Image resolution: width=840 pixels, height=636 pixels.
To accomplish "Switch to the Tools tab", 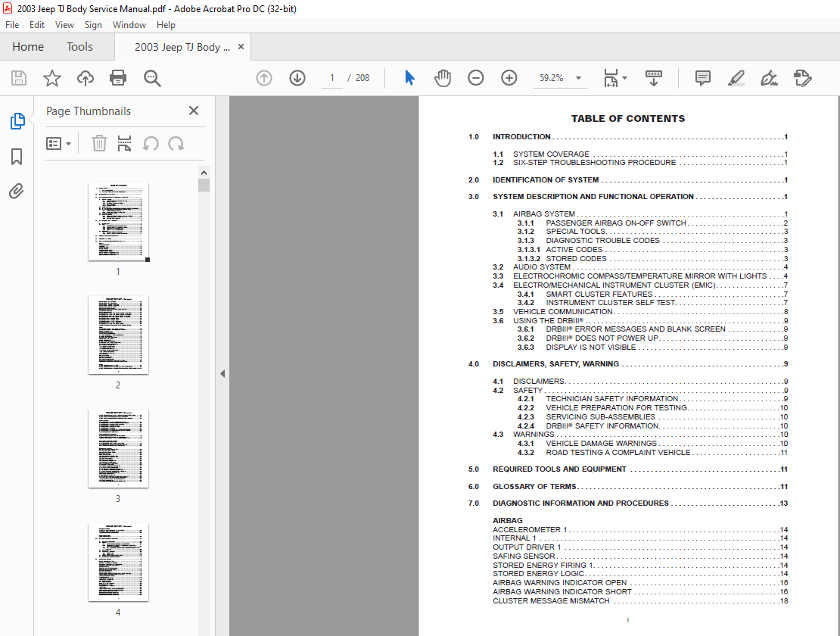I will tap(79, 47).
